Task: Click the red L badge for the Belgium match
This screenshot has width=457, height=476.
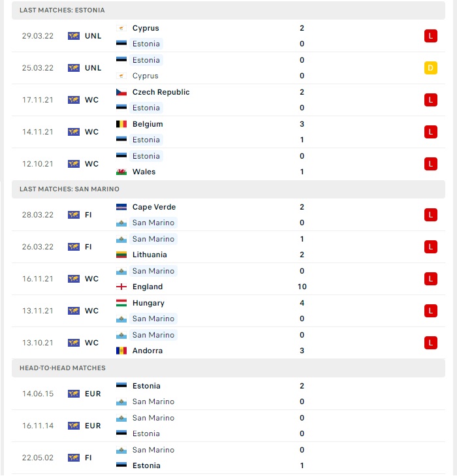Action: pos(431,132)
